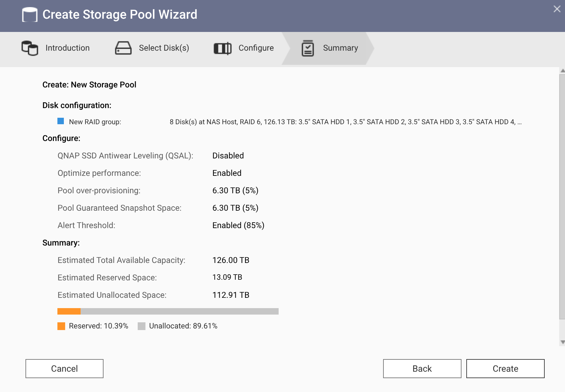Click the vertical scrollbar thumb
Screen dimensions: 565x392
click(562, 197)
